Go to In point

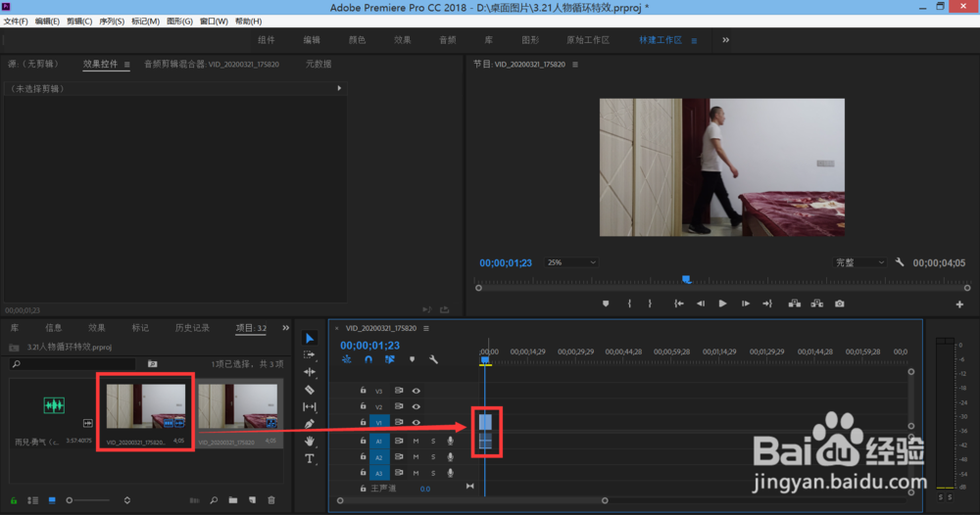[679, 304]
